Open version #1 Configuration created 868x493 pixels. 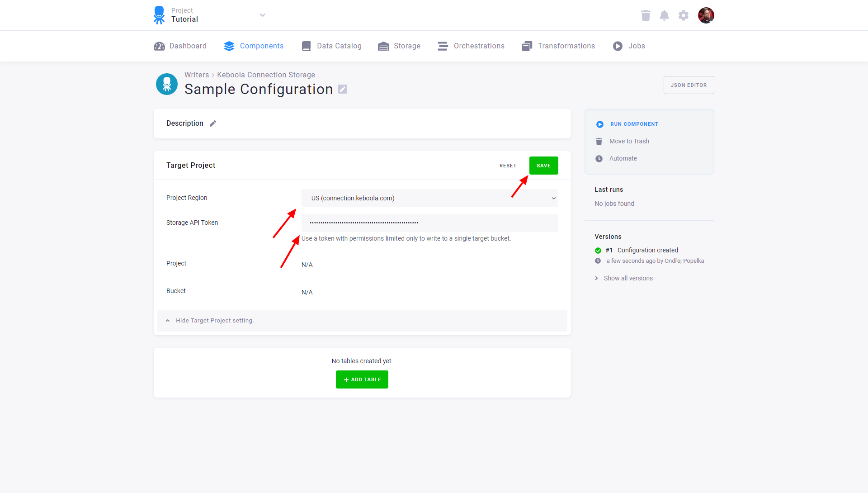pyautogui.click(x=642, y=251)
